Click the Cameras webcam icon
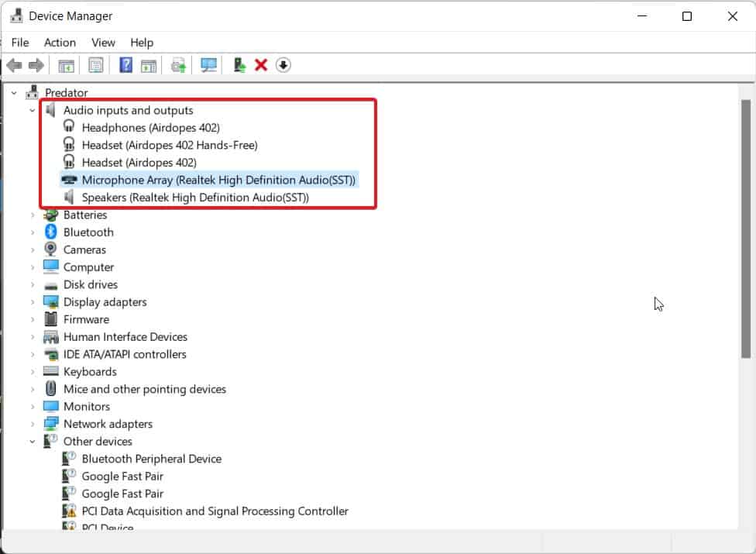The width and height of the screenshot is (756, 554). 50,249
